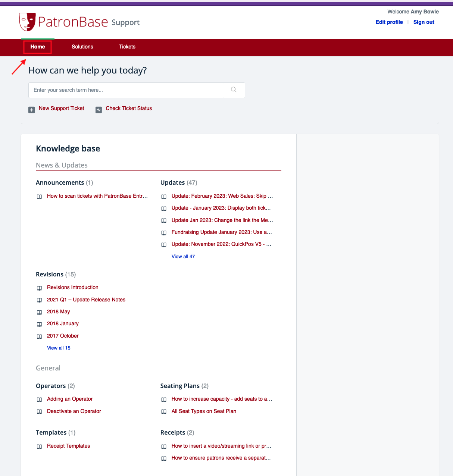Click book icon beside How to scan tickets article
Image resolution: width=453 pixels, height=476 pixels.
(x=39, y=197)
